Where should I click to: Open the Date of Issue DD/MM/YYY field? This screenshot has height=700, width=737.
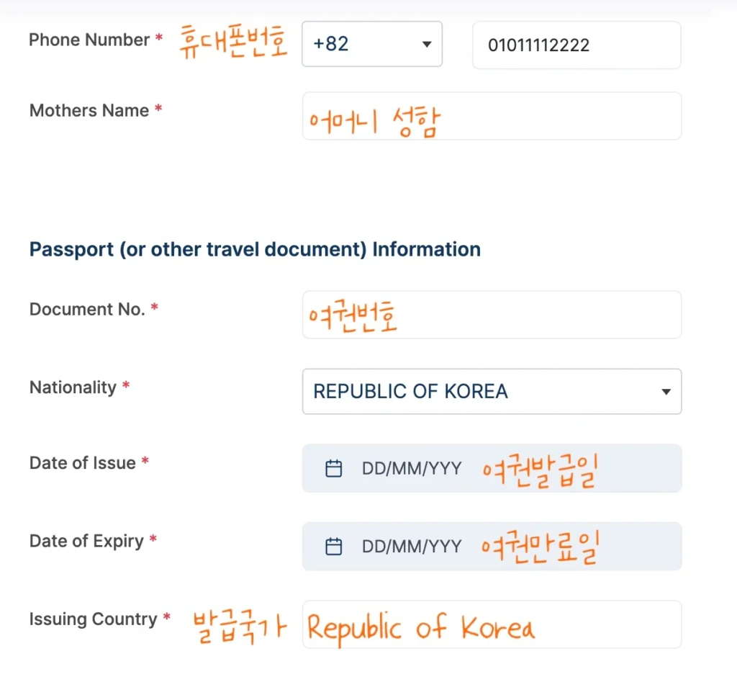pos(412,469)
